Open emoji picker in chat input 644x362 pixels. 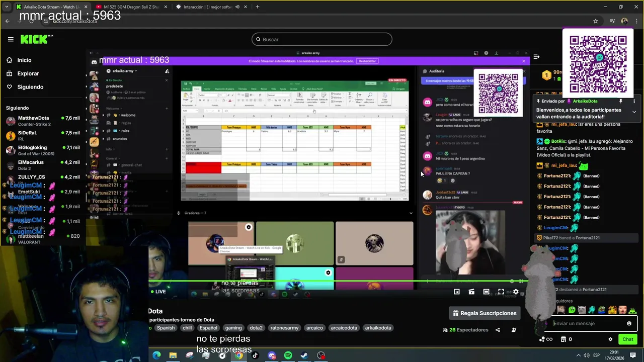[629, 323]
